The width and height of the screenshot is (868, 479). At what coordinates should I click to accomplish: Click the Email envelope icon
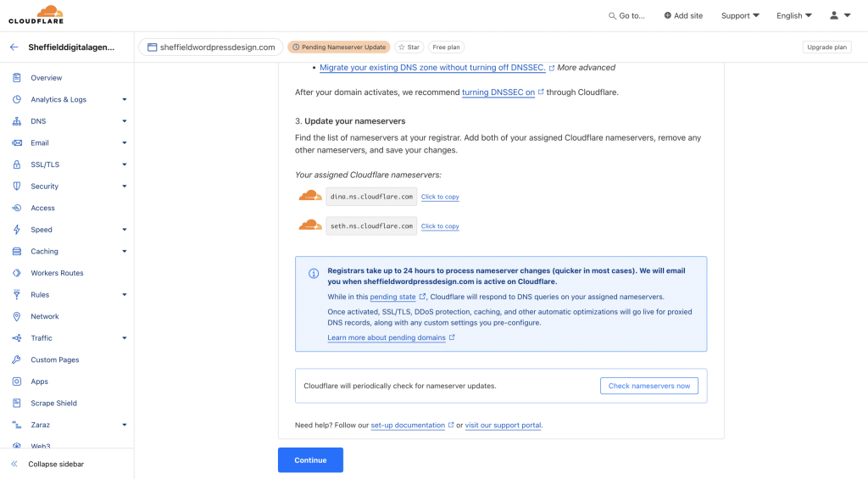(17, 143)
